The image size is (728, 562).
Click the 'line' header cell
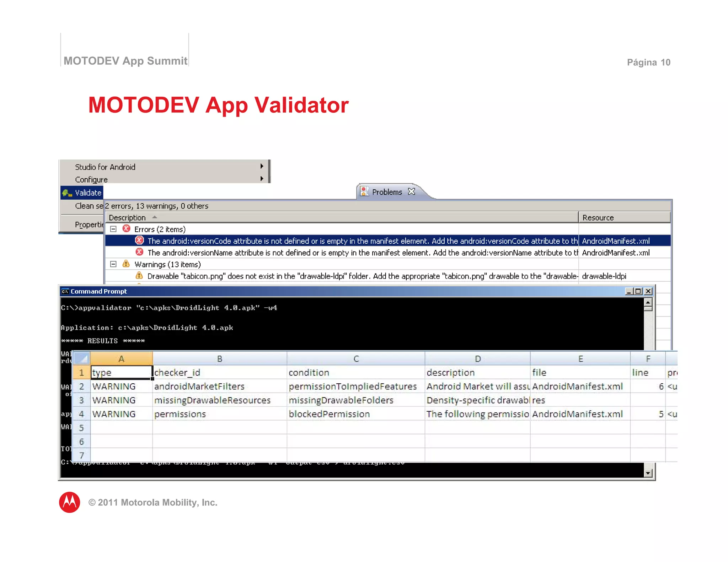tap(648, 372)
